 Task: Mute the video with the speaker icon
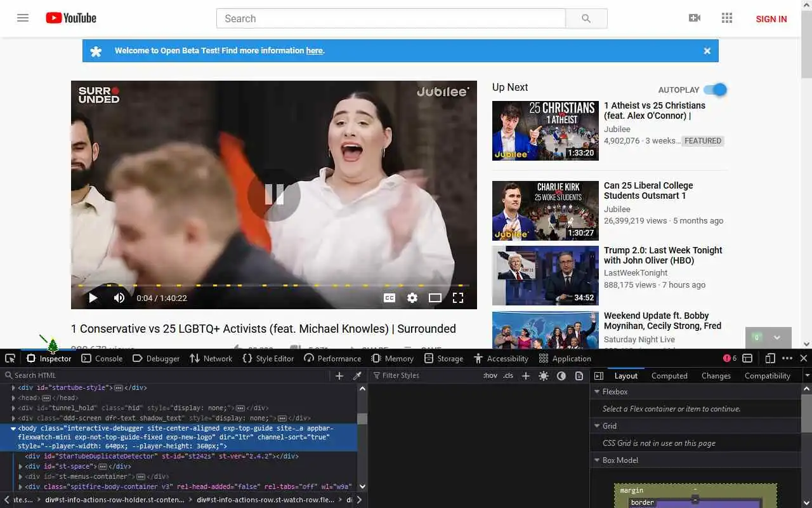[x=119, y=298]
